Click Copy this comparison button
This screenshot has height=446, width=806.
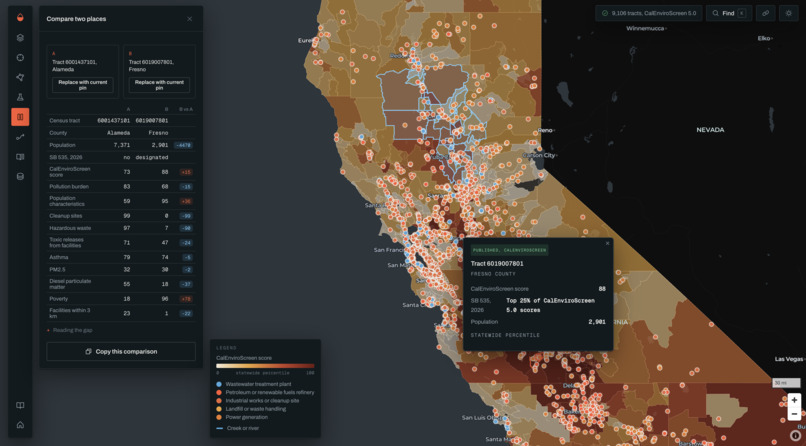coord(121,351)
